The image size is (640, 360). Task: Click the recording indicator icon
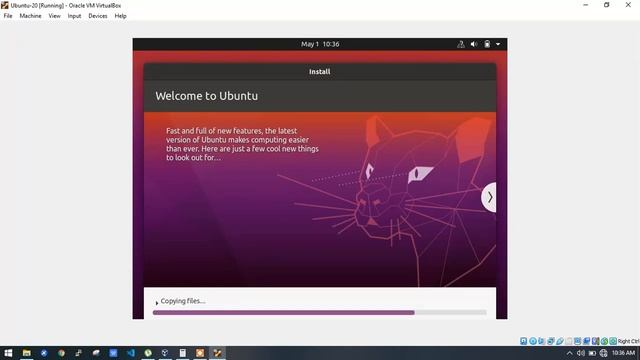pos(586,341)
